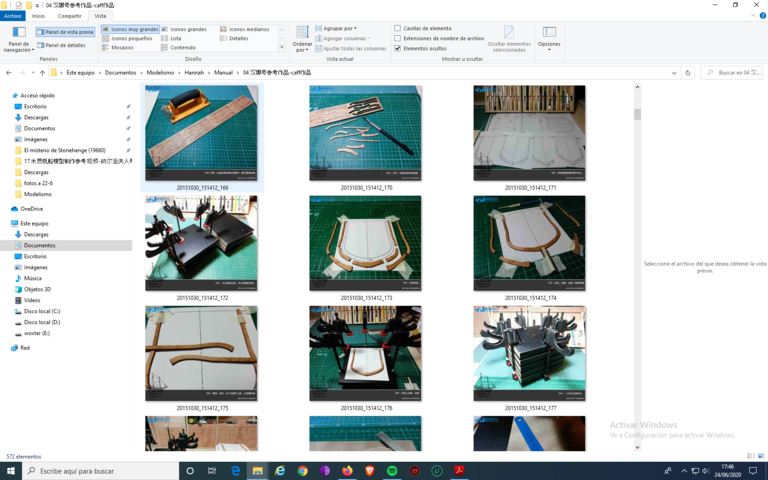Enable Casillas de elemento checkbox

pyautogui.click(x=398, y=28)
